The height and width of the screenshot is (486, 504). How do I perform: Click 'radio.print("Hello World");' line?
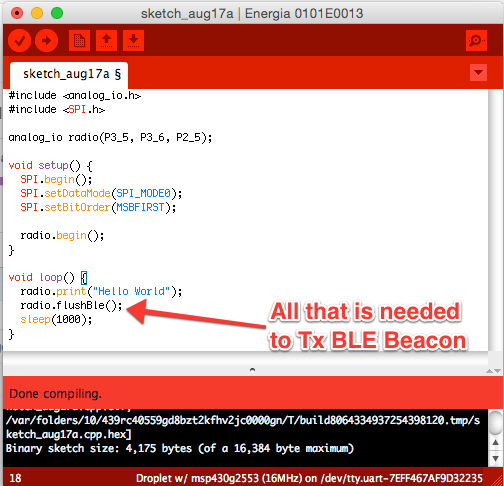point(101,292)
